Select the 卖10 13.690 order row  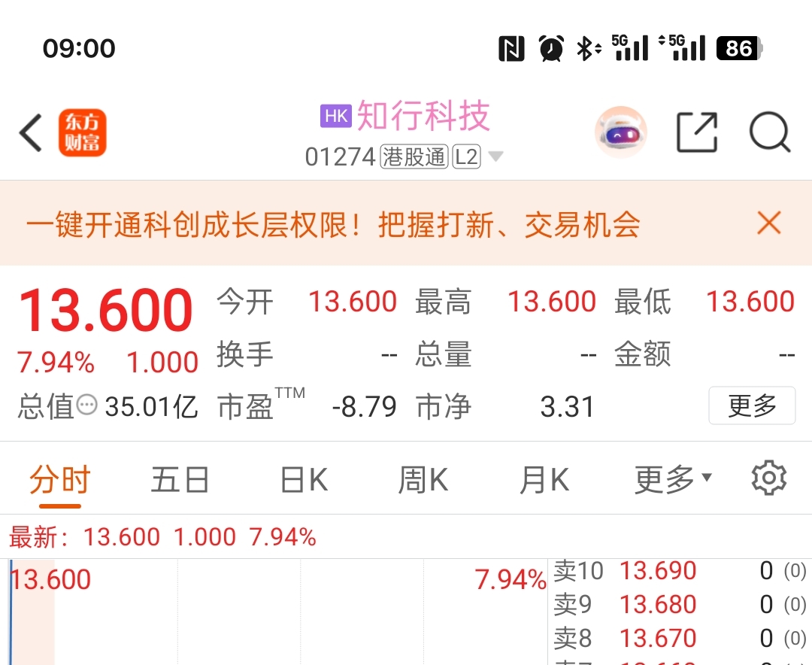(680, 571)
